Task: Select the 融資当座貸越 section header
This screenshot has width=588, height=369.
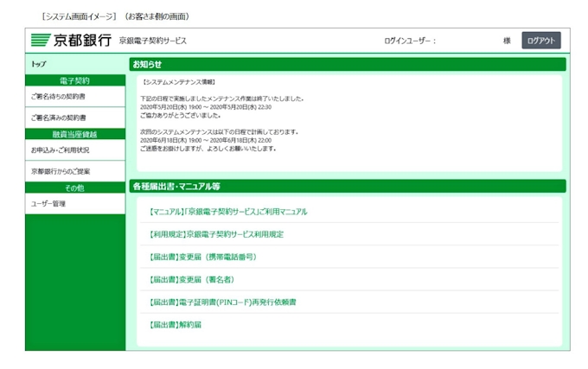Action: coord(75,134)
